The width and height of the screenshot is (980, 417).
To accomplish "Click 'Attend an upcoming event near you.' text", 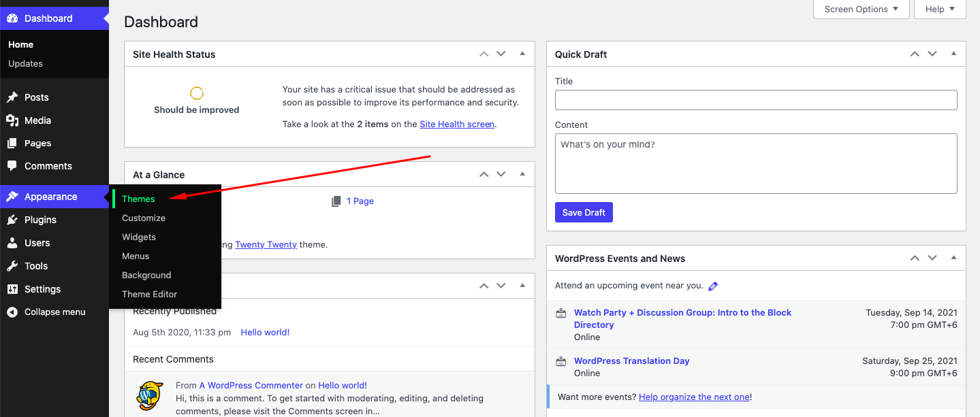I will coord(629,286).
